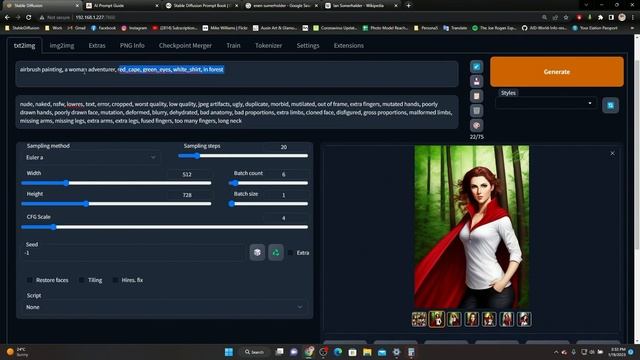This screenshot has width=640, height=360.
Task: Close the image preview with the X
Action: click(x=612, y=153)
